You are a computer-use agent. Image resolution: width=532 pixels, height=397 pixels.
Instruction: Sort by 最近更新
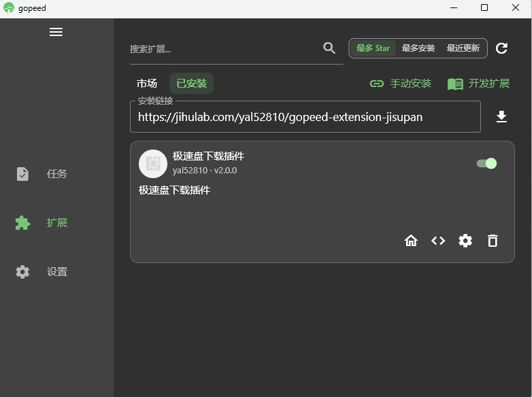click(463, 48)
